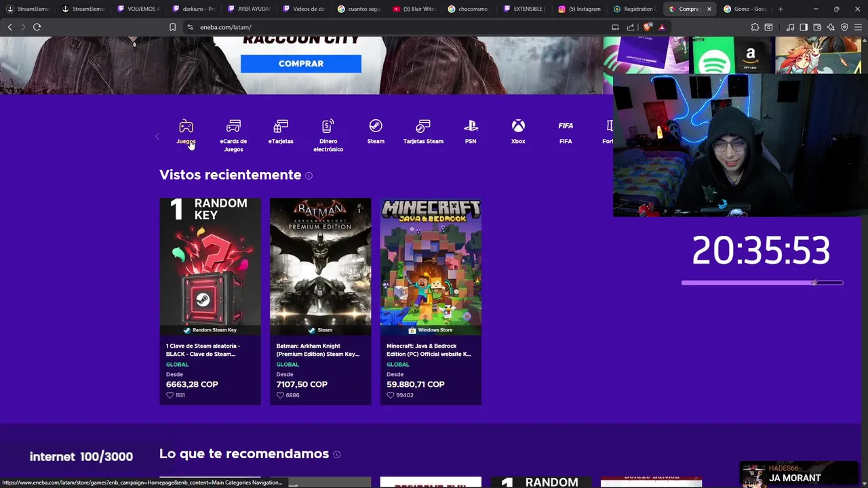This screenshot has width=868, height=488.
Task: Switch to the Registration tab
Action: tap(634, 9)
